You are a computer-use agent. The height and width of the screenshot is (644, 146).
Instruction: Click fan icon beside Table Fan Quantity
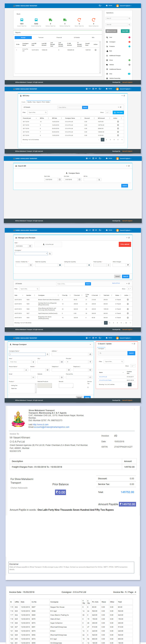point(60,265)
